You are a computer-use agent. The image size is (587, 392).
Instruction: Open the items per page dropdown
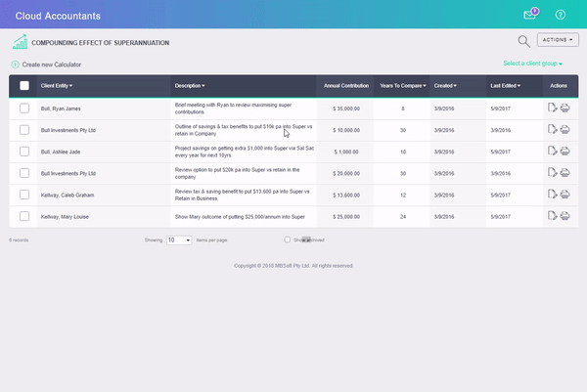tap(178, 240)
